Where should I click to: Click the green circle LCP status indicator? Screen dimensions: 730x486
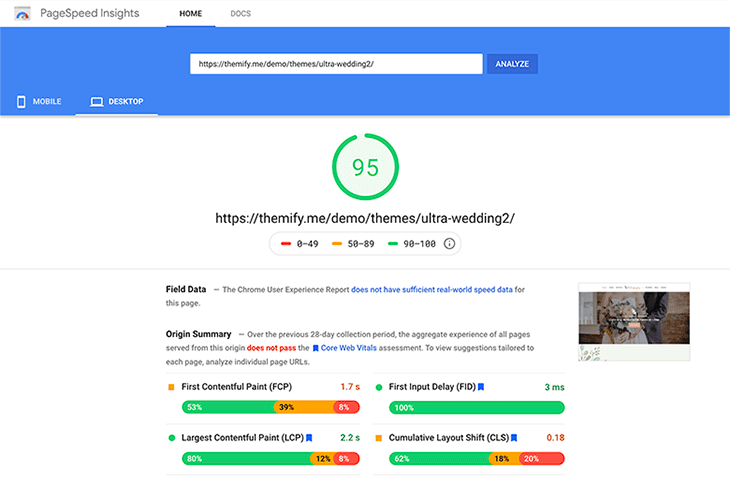(x=171, y=438)
